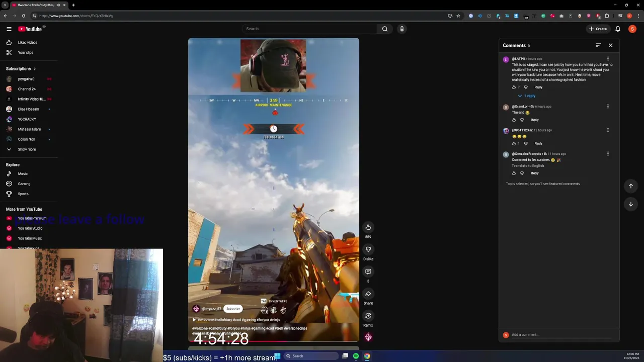This screenshot has height=362, width=644.
Task: Open YouTube Music link
Action: 29,238
